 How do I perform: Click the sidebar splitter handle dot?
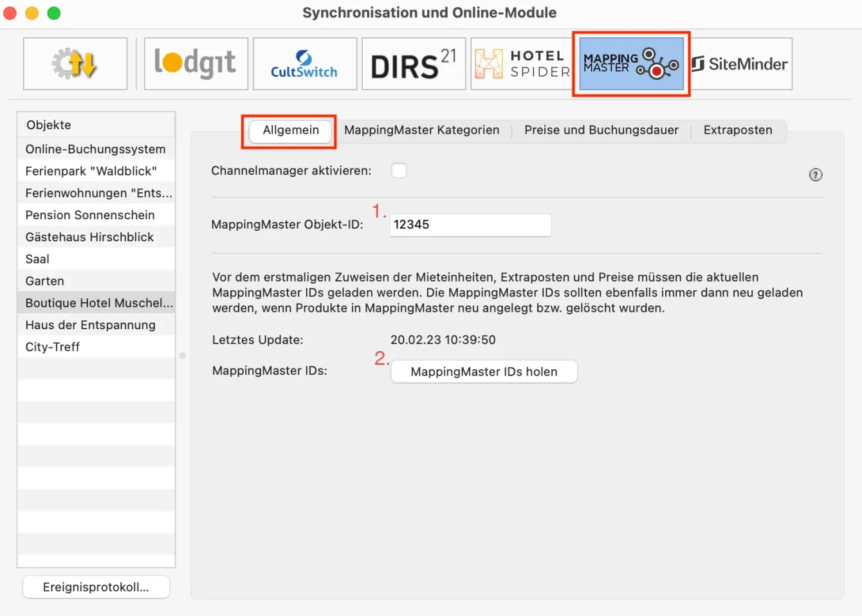(183, 355)
